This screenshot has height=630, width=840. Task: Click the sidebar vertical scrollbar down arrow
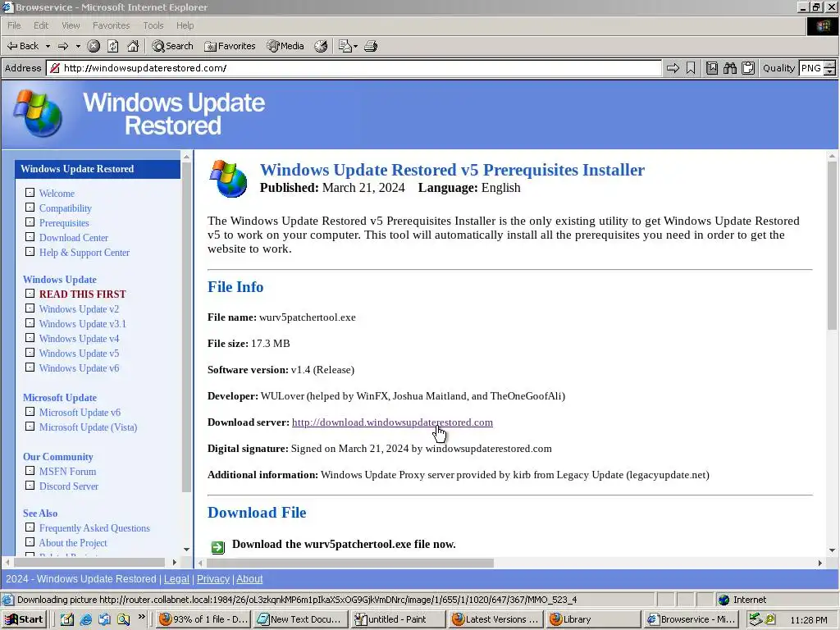[186, 549]
